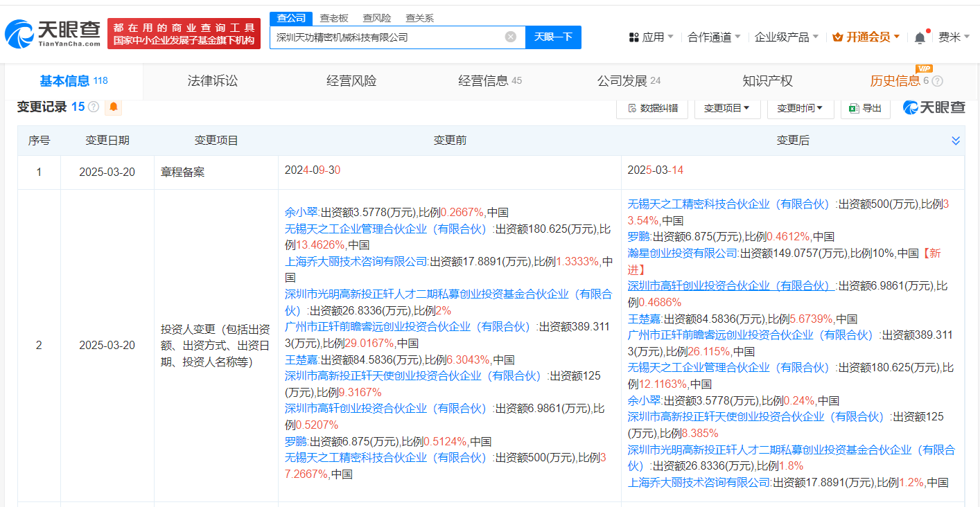
Task: Click help icon next to 历史信息 tab
Action: pyautogui.click(x=938, y=82)
